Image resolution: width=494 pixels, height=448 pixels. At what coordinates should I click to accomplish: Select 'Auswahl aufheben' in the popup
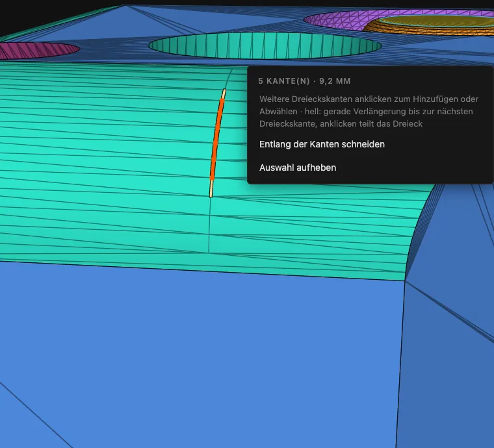click(298, 168)
